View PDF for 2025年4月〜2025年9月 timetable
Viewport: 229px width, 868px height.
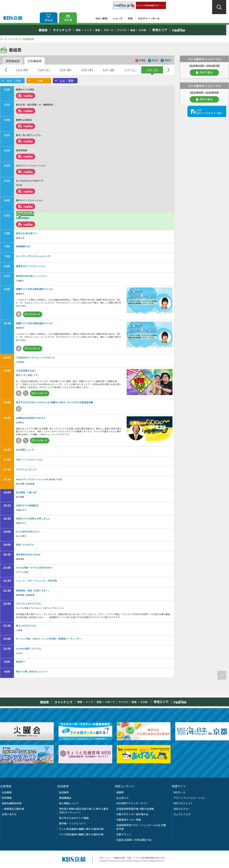point(204,99)
